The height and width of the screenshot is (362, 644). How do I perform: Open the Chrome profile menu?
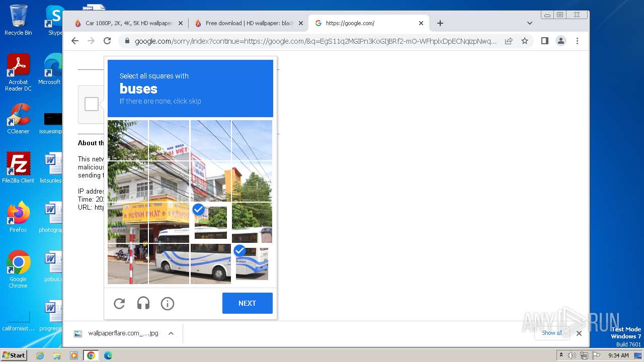point(561,41)
